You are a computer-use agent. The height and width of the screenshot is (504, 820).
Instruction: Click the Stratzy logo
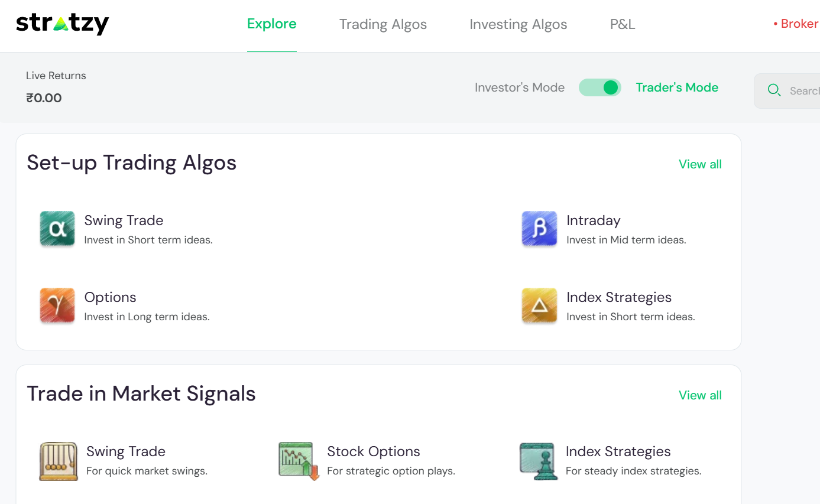pos(63,24)
